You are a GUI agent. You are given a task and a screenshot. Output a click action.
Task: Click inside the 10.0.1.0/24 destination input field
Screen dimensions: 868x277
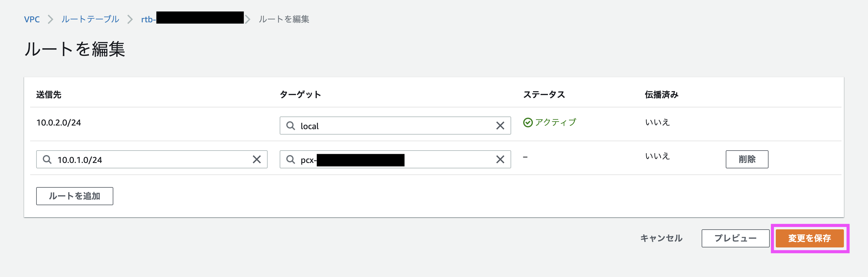coord(135,159)
